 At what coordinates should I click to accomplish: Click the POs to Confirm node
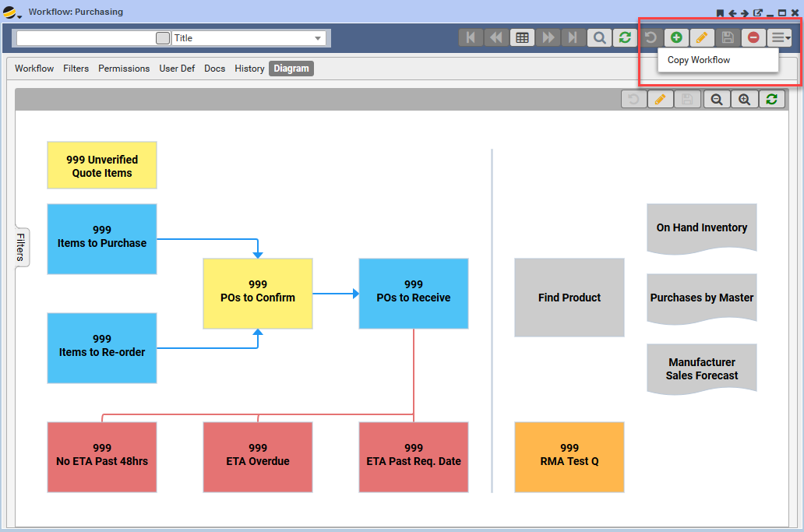point(258,293)
